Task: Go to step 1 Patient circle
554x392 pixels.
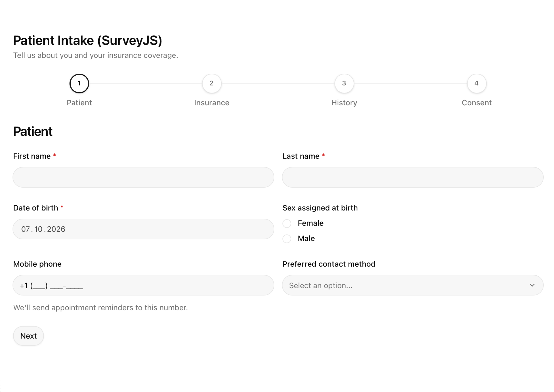Action: [x=79, y=83]
